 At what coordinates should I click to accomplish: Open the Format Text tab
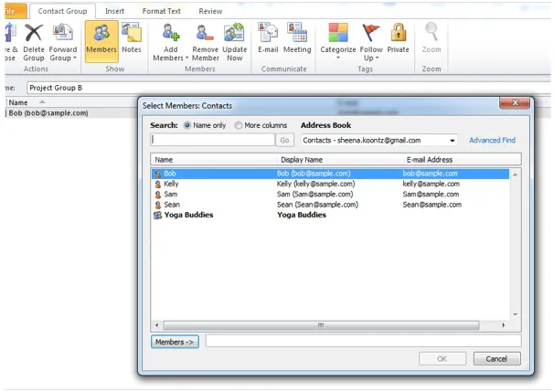[161, 11]
